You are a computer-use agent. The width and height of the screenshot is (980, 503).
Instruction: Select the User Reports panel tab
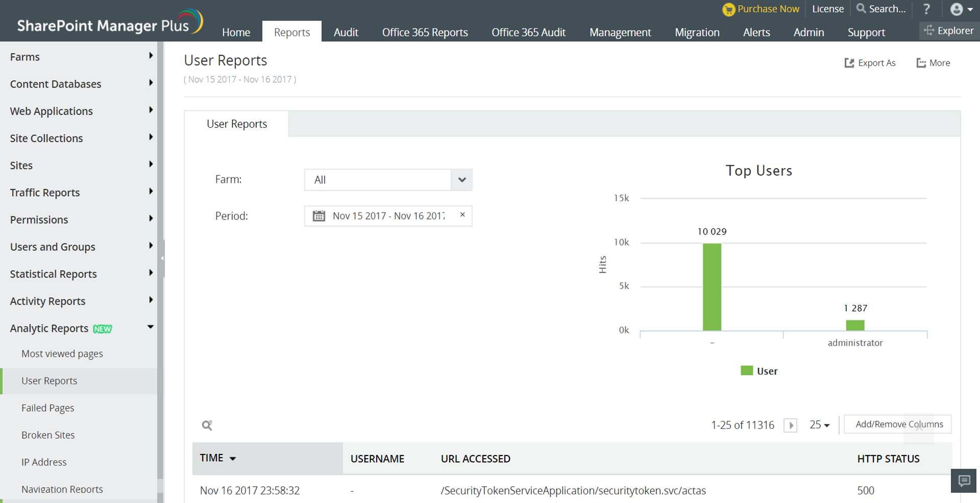click(237, 124)
